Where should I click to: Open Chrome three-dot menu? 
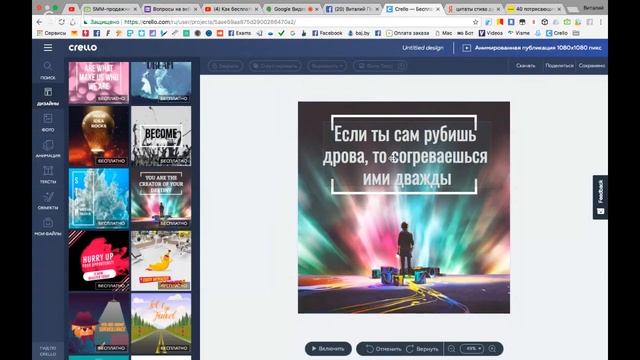click(601, 22)
